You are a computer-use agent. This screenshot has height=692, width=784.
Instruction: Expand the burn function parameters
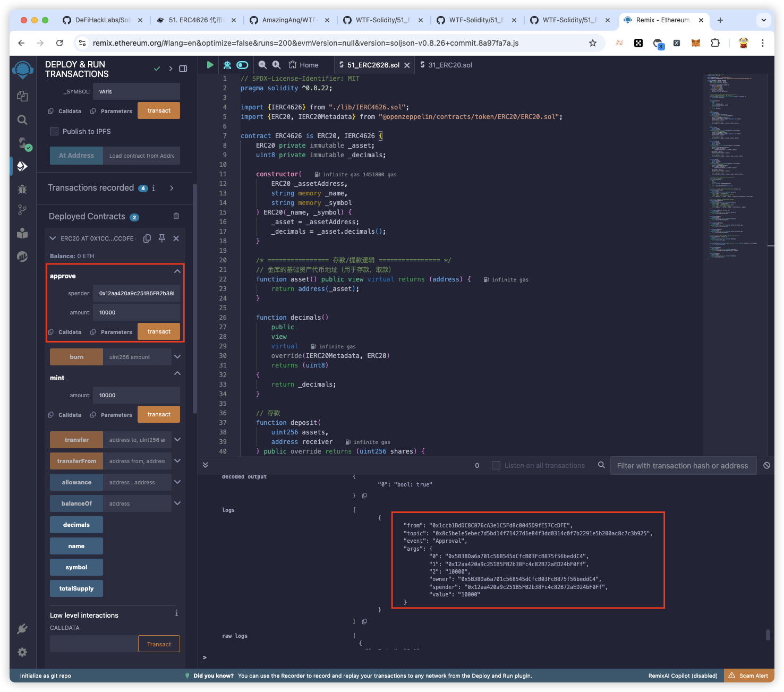177,357
